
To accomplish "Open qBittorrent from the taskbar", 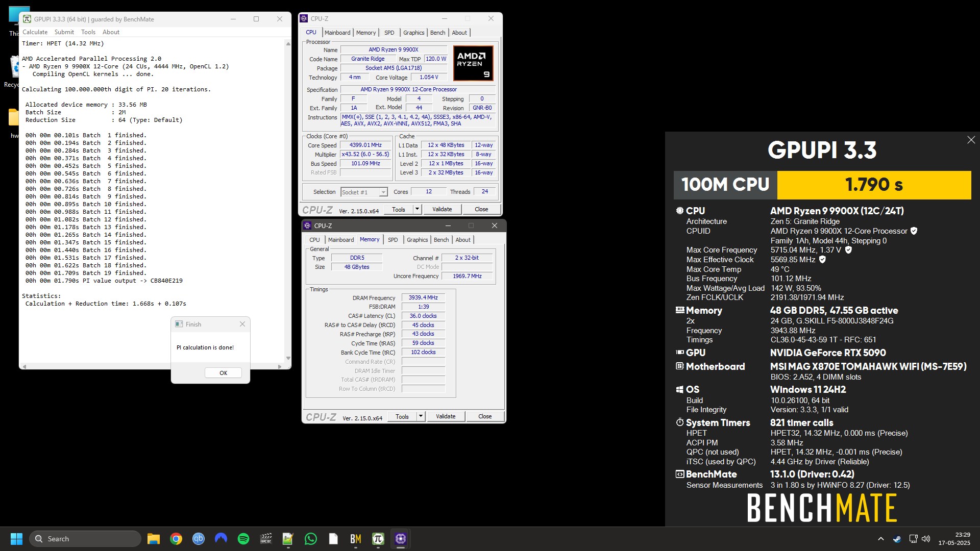I will tap(199, 539).
